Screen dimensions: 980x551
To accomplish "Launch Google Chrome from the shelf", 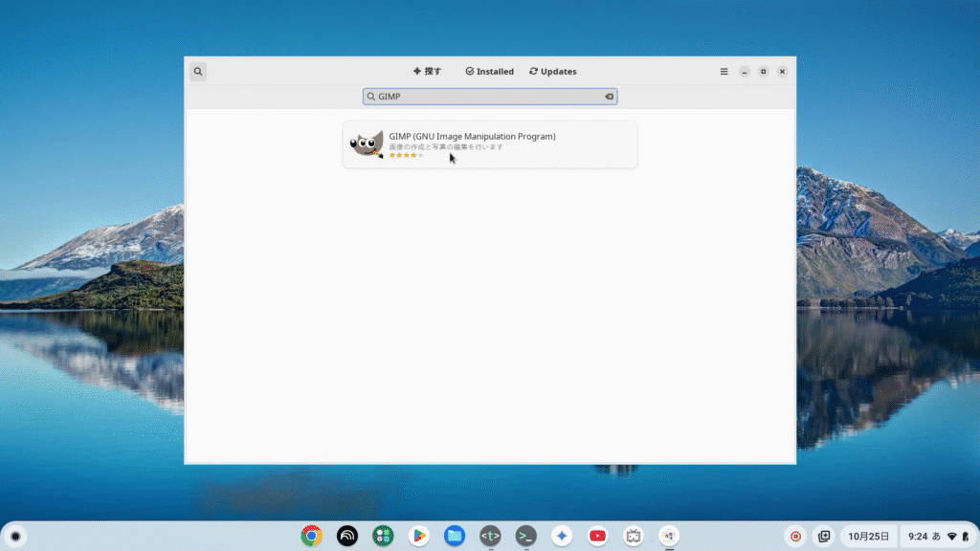I will 311,536.
